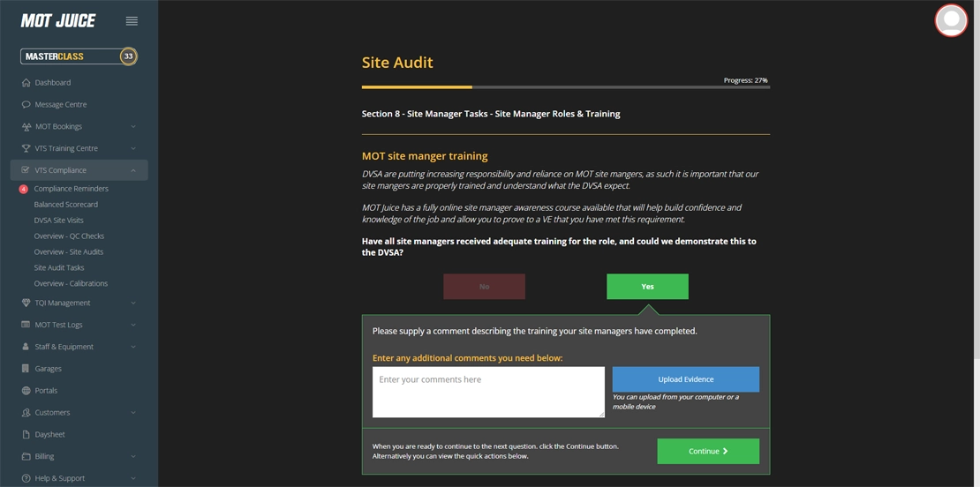Expand the Customers chevron
Viewport: 980px width, 487px height.
[133, 413]
